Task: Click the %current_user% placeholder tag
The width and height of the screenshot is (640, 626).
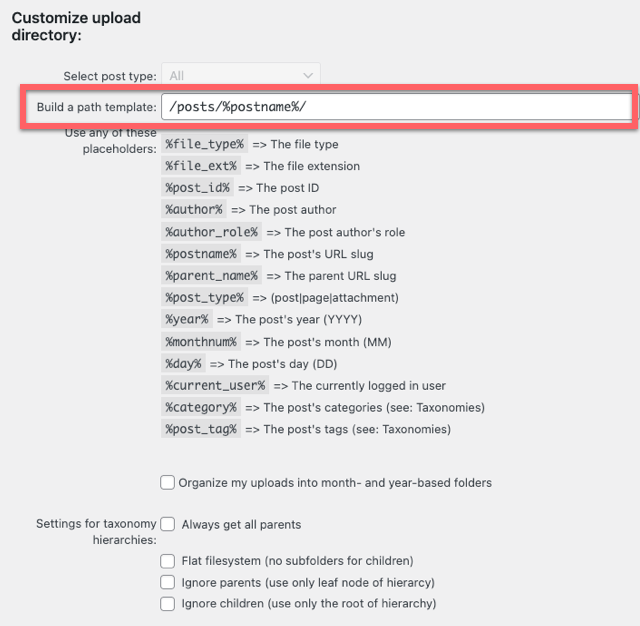Action: [x=215, y=386]
